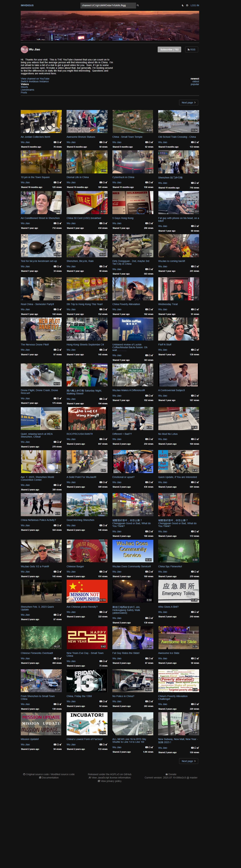The image size is (241, 868).
Task: Click audio mode icon for No Mud No Lotus
Action: 195,439
